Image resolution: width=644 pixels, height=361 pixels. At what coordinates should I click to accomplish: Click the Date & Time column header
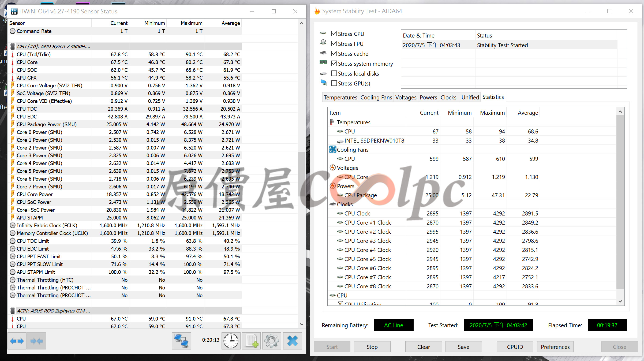[x=438, y=35]
